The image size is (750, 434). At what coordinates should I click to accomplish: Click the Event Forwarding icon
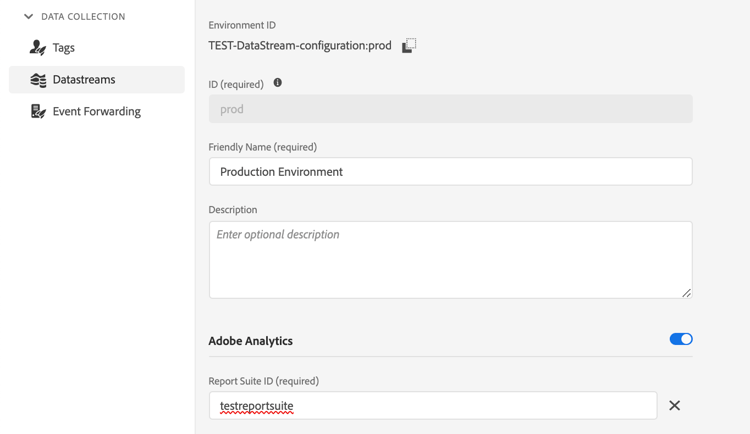(38, 111)
